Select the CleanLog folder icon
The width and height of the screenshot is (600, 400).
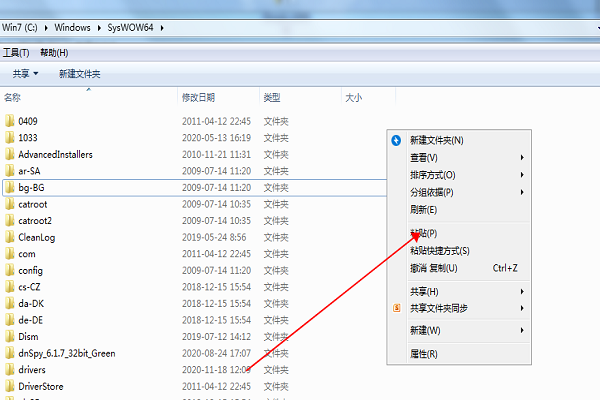click(x=9, y=237)
